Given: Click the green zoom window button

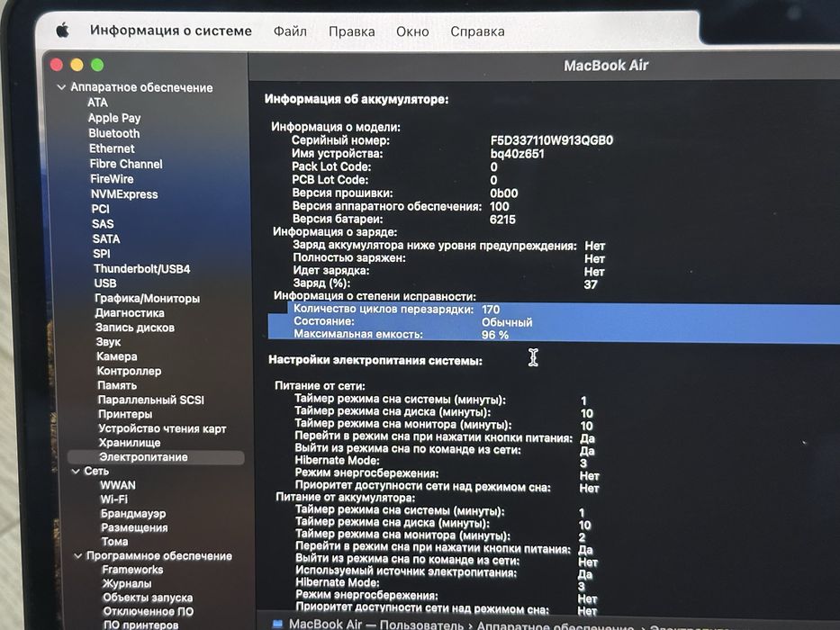Looking at the screenshot, I should coord(97,66).
